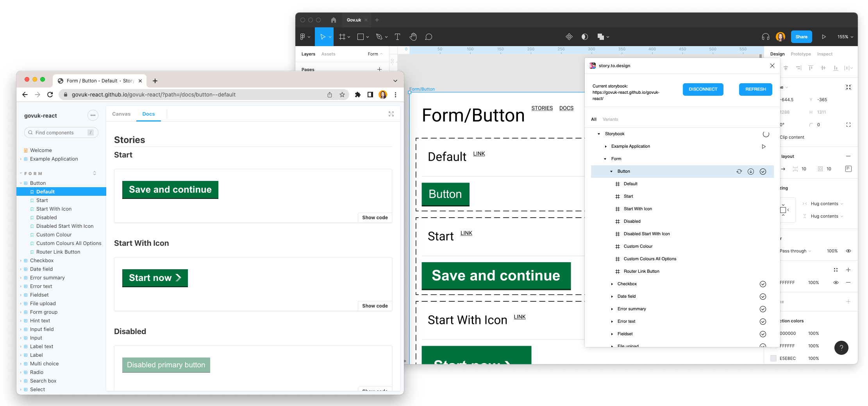Select Start With Icon story in sidebar

coord(54,209)
